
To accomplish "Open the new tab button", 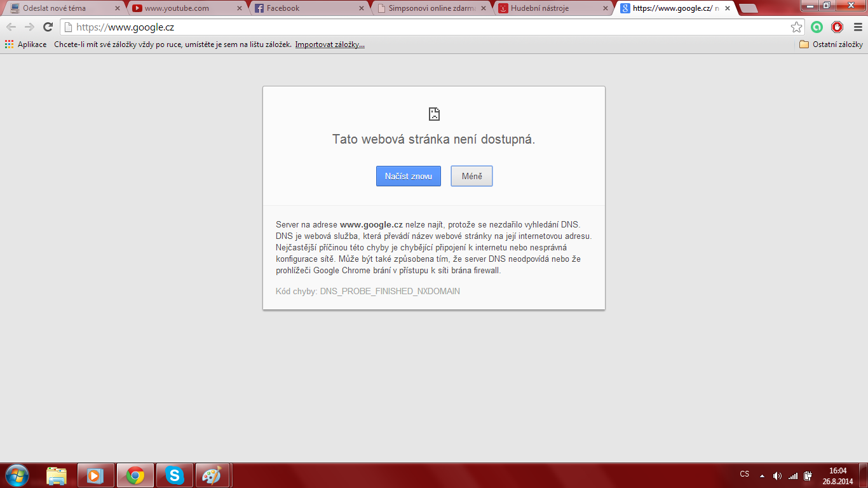I will pyautogui.click(x=748, y=8).
